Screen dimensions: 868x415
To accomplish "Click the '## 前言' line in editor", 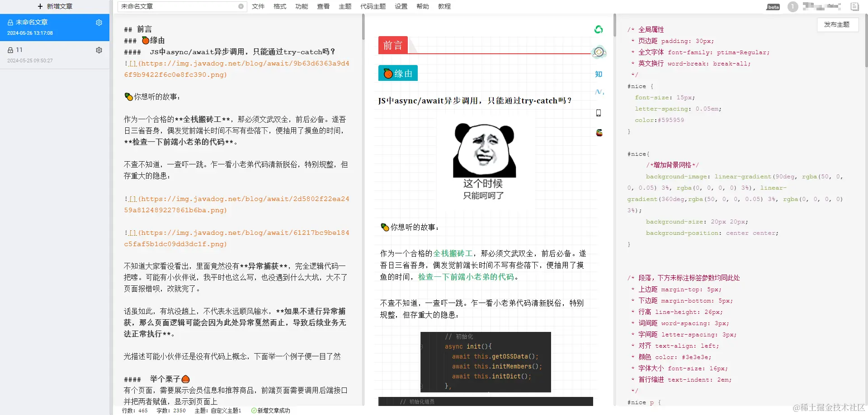I will [138, 29].
